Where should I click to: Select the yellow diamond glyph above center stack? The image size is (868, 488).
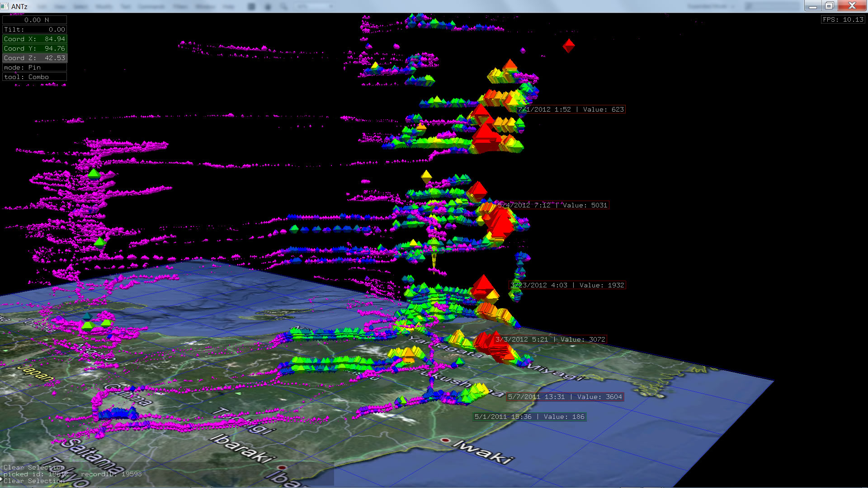[426, 176]
